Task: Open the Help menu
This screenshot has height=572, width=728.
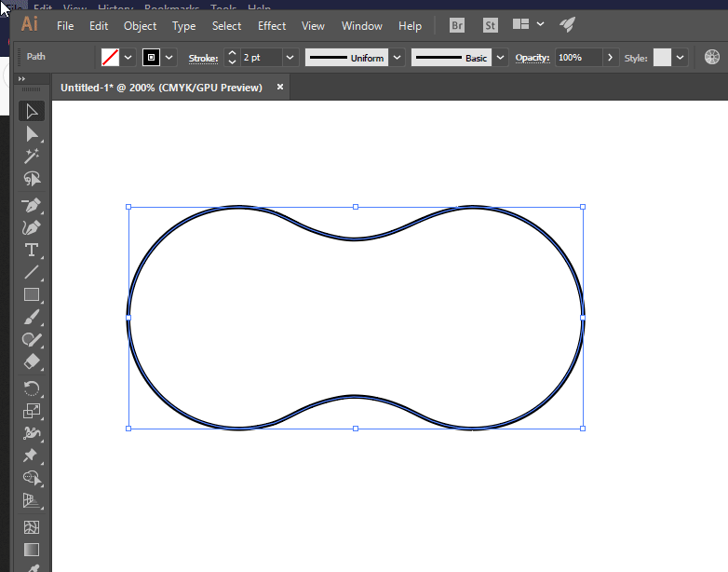Action: pos(410,26)
